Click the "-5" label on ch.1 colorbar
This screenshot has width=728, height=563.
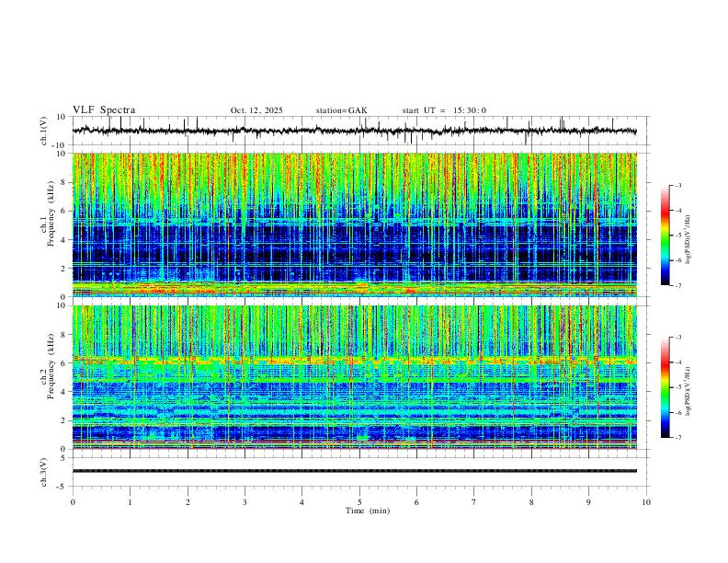[678, 236]
